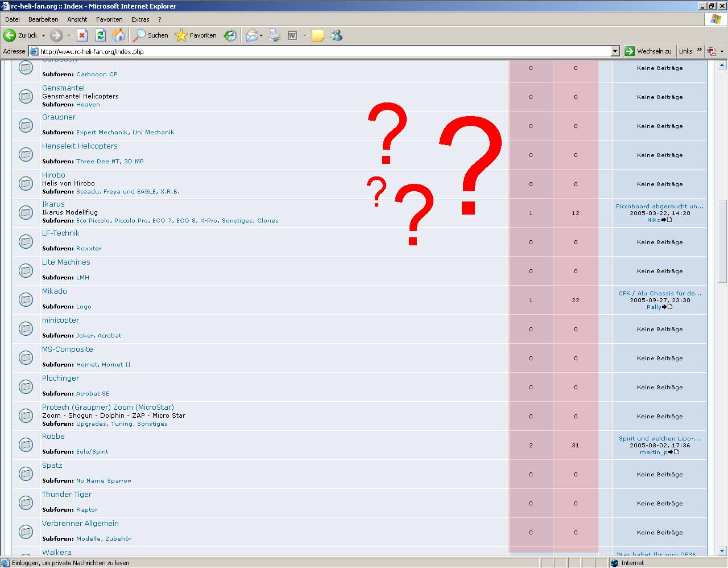Image resolution: width=728 pixels, height=568 pixels.
Task: Open the Henseleit Helicopters forum
Action: (80, 146)
